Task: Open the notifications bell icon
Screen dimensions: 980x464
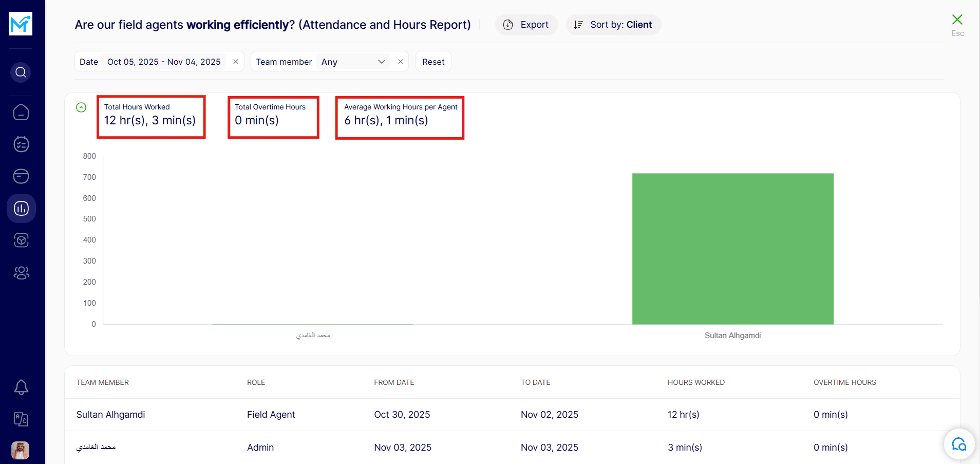Action: 21,387
